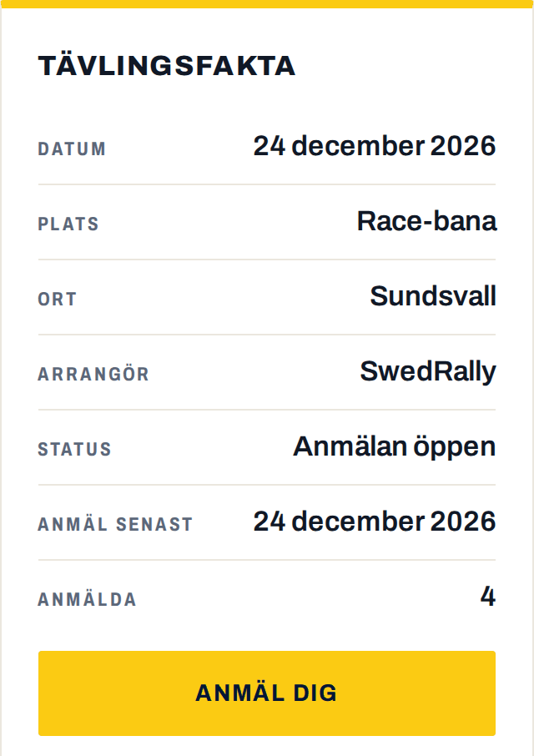Click the STATUS label

pos(75,450)
